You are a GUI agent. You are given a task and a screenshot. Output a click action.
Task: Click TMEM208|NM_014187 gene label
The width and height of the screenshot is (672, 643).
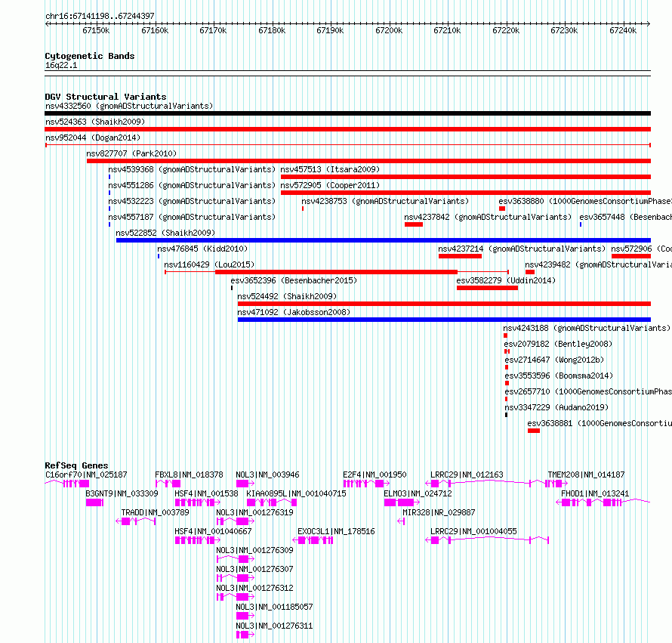coord(586,475)
